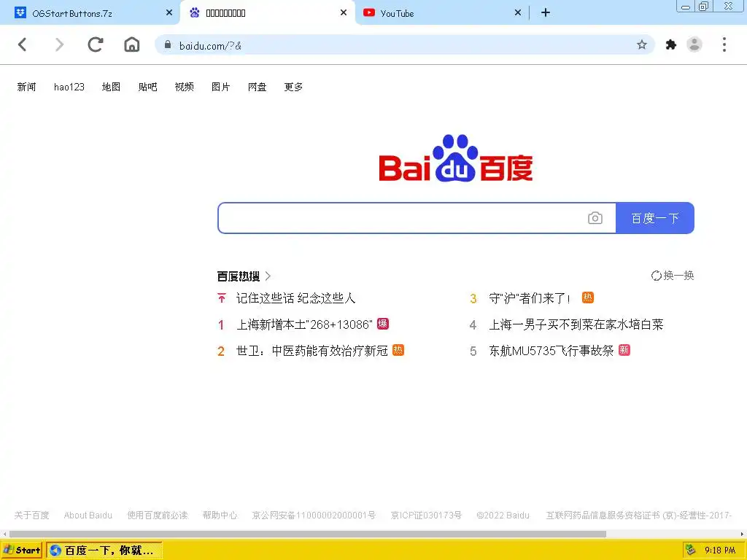Open the 使用百度前必读 footer link
Screen dimensions: 747x560
(158, 516)
